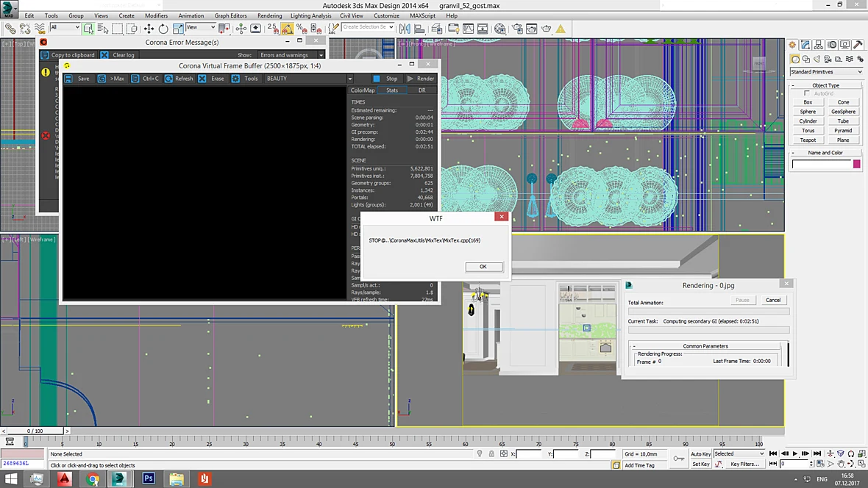Click Erase in Corona frame buffer
This screenshot has width=868, height=488.
pos(211,79)
